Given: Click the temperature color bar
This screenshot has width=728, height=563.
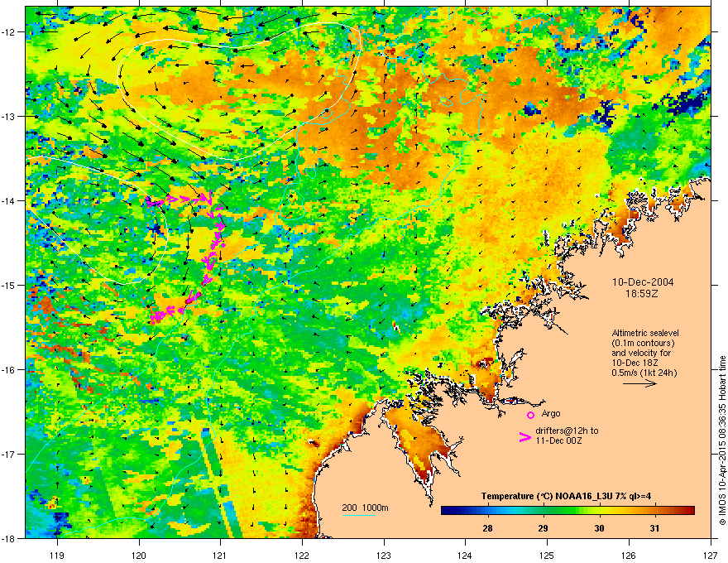Looking at the screenshot, I should click(x=568, y=511).
